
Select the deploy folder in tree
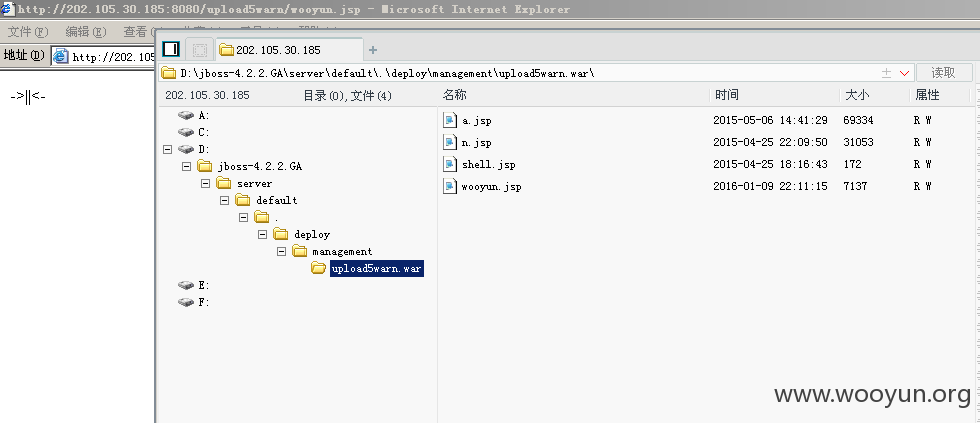coord(312,234)
